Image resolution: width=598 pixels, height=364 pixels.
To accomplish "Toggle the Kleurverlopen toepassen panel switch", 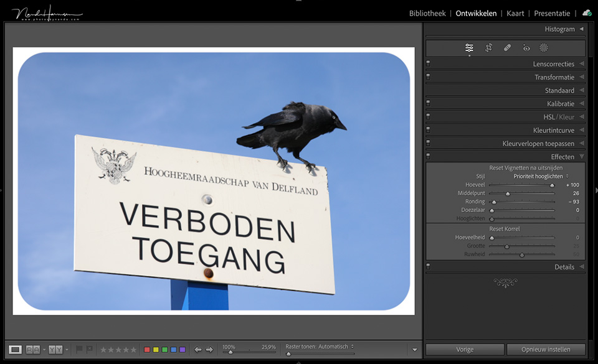I will 428,143.
